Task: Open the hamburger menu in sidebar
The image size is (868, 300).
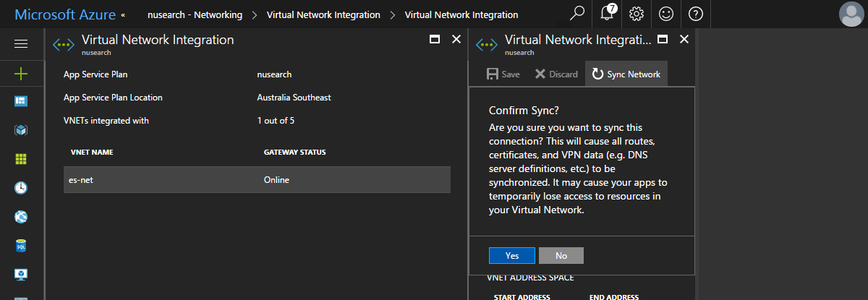Action: [21, 44]
